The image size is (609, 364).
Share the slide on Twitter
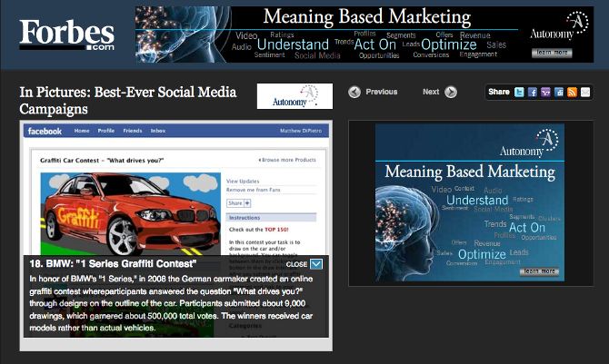point(519,92)
